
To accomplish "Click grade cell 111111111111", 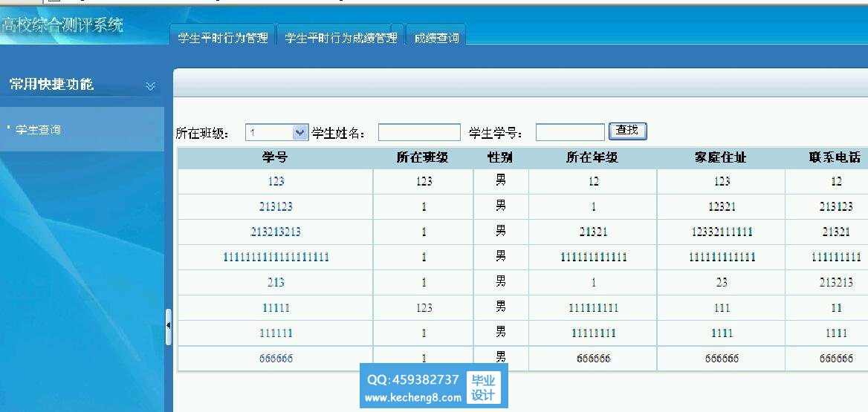I will 594,257.
